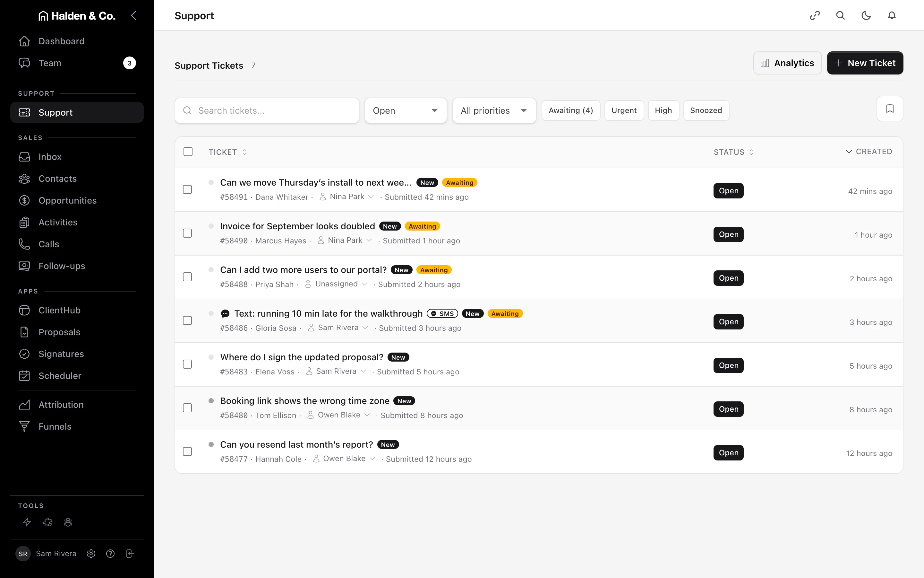Open the Open status filter dropdown
Screen dimensions: 924x578
point(406,110)
